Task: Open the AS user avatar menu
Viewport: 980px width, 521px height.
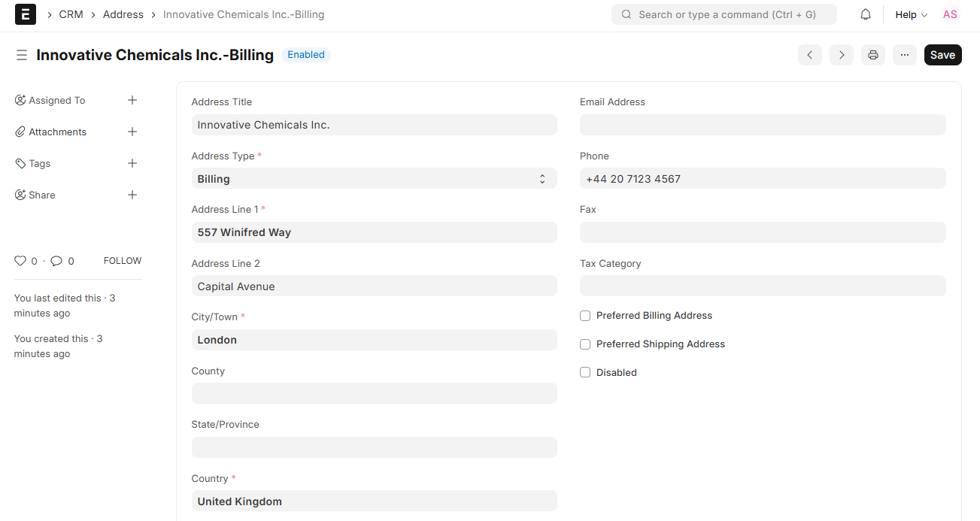Action: [x=950, y=14]
